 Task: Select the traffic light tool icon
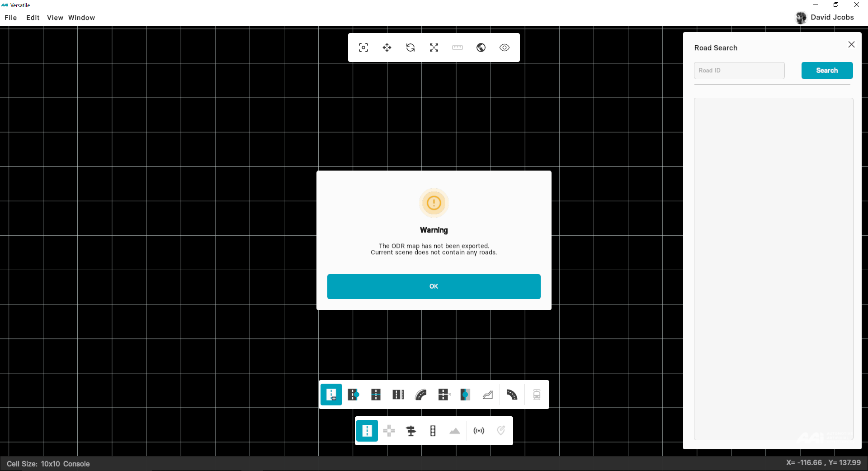pyautogui.click(x=433, y=431)
